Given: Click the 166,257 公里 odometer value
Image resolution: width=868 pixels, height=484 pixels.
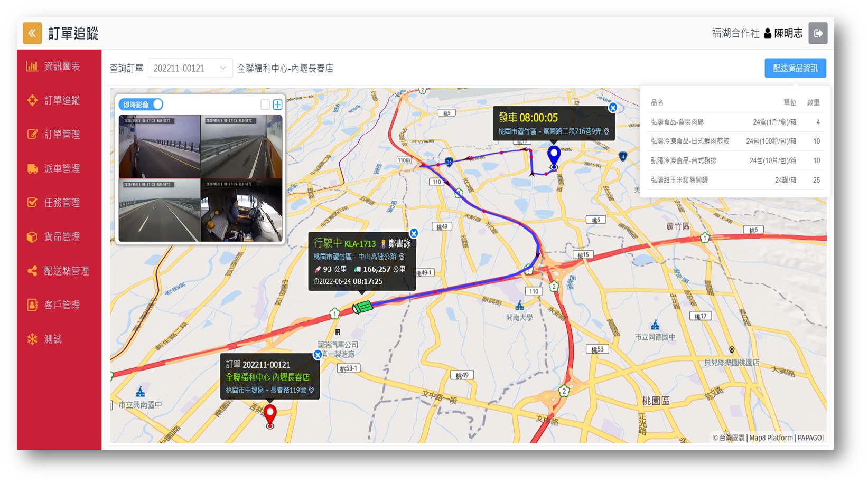Looking at the screenshot, I should [x=384, y=269].
